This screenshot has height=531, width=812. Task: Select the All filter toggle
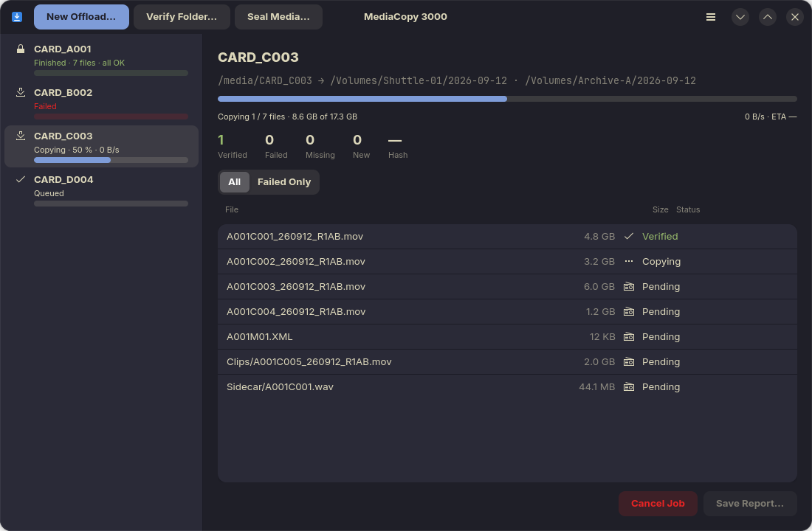pyautogui.click(x=234, y=182)
